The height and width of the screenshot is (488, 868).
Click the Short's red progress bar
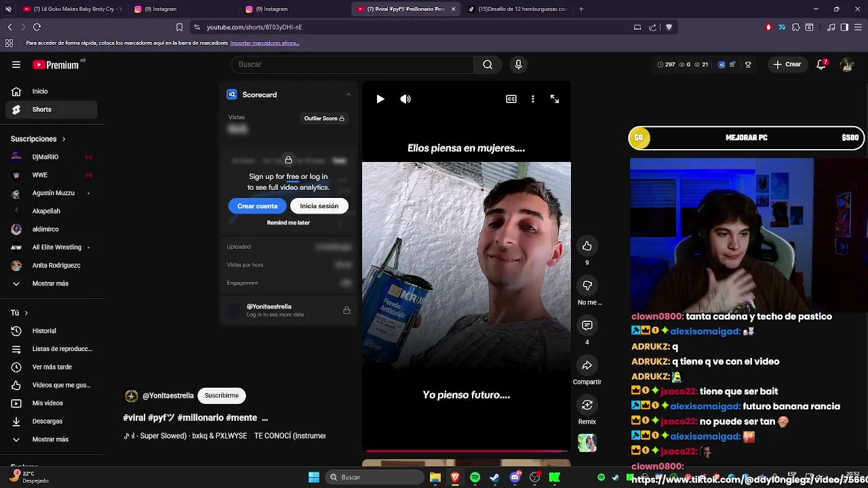pyautogui.click(x=466, y=450)
